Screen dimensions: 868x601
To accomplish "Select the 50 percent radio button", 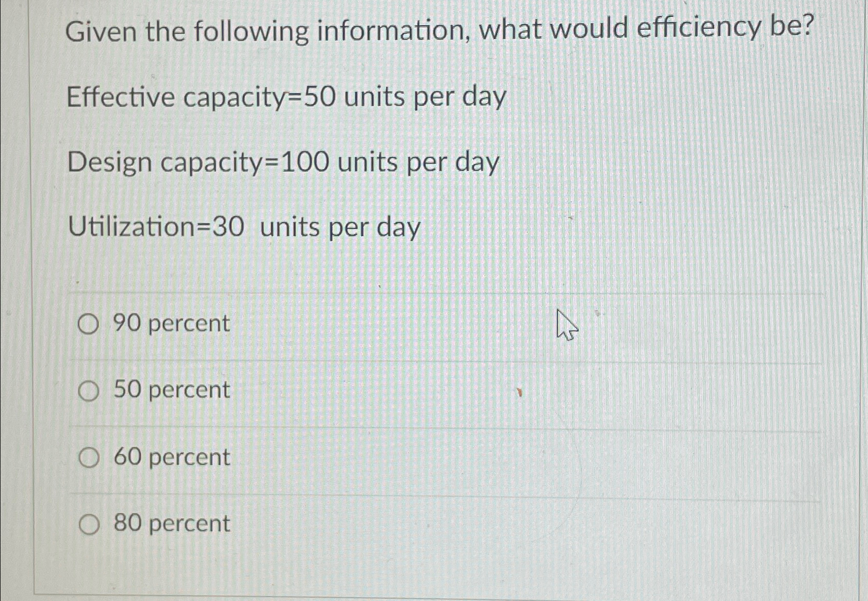I will 88,391.
